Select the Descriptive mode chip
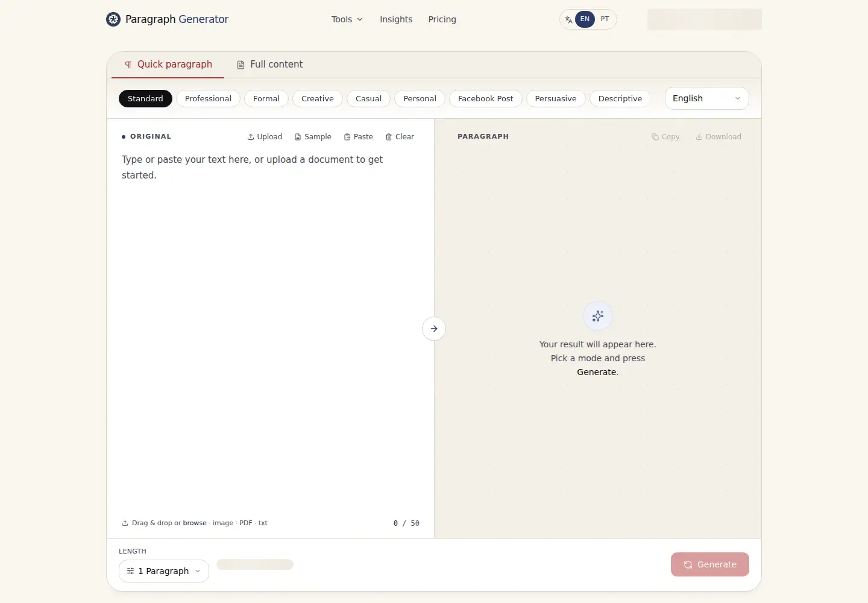The height and width of the screenshot is (603, 868). click(620, 98)
